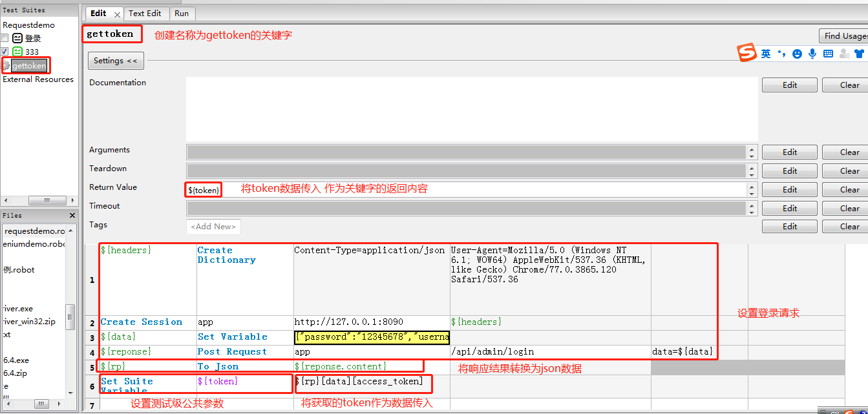Open Sogou skin shop shirt icon

pyautogui.click(x=858, y=54)
